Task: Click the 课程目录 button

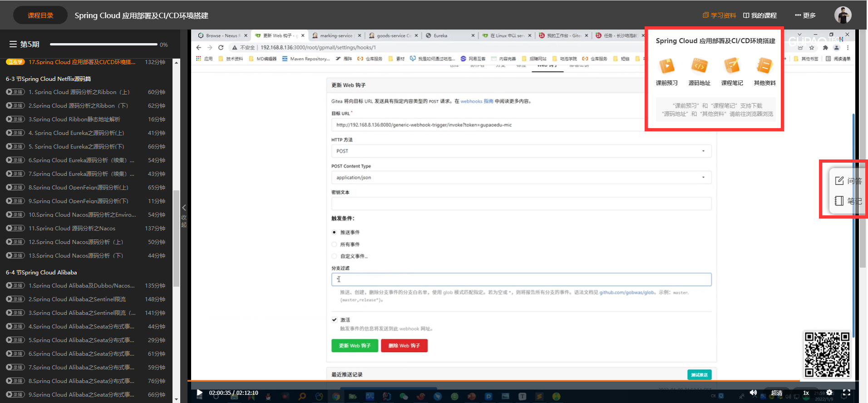Action: pos(40,15)
